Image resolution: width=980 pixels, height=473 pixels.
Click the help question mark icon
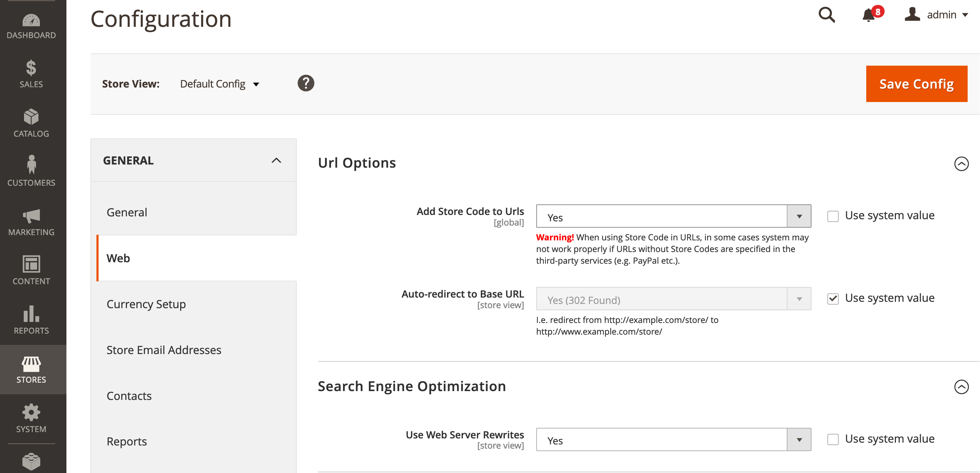tap(306, 83)
